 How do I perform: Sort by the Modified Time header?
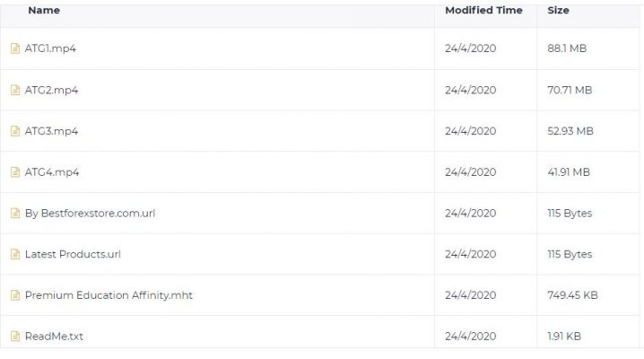483,10
